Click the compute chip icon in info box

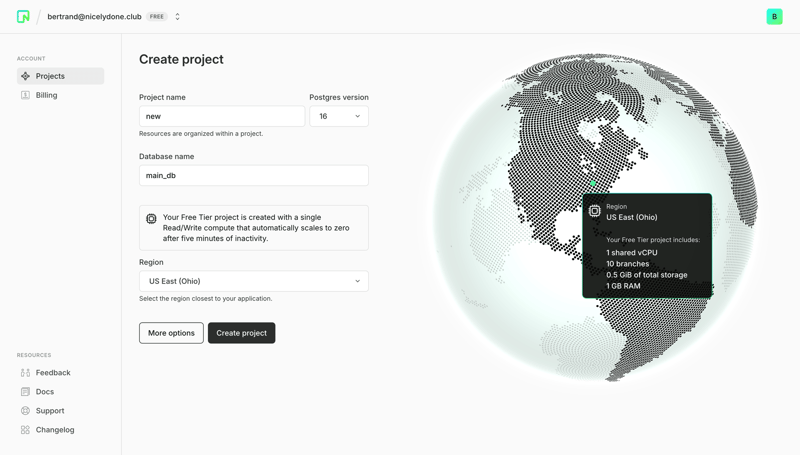[152, 218]
